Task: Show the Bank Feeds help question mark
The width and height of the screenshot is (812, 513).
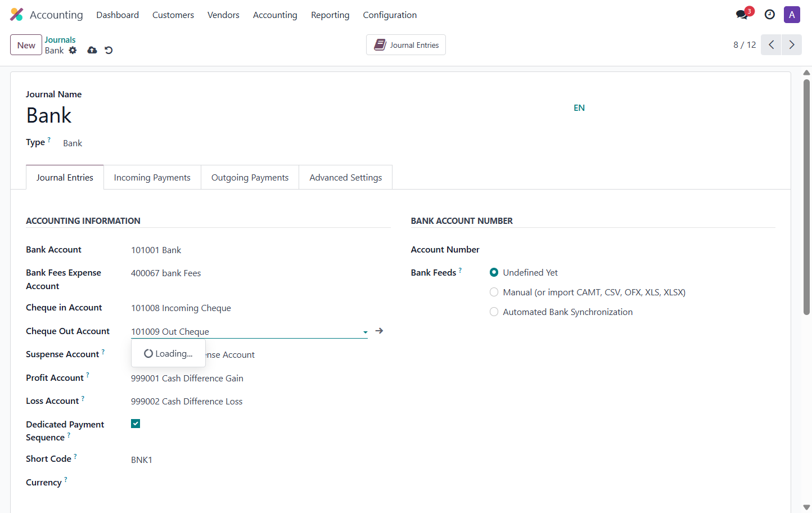Action: (x=460, y=270)
